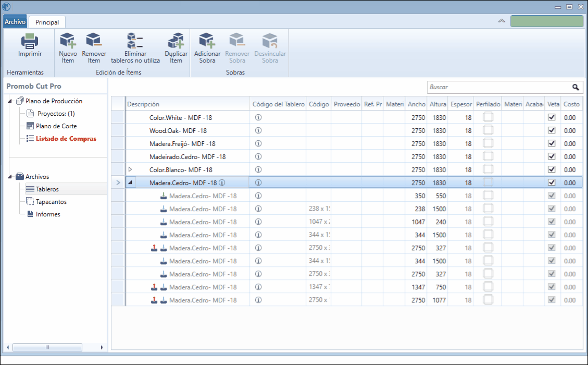Viewport: 588px width, 365px height.
Task: Click the red arrow icon in 1347 x 750 row
Action: point(154,287)
